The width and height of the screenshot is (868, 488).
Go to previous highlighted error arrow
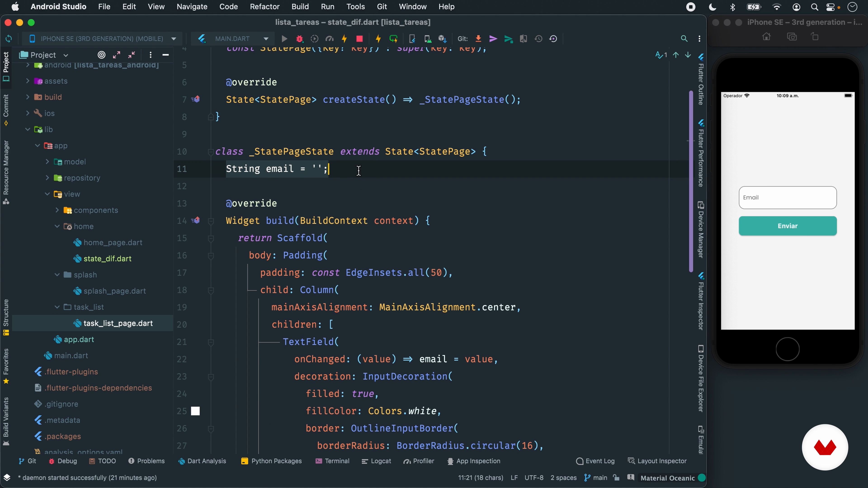point(676,54)
